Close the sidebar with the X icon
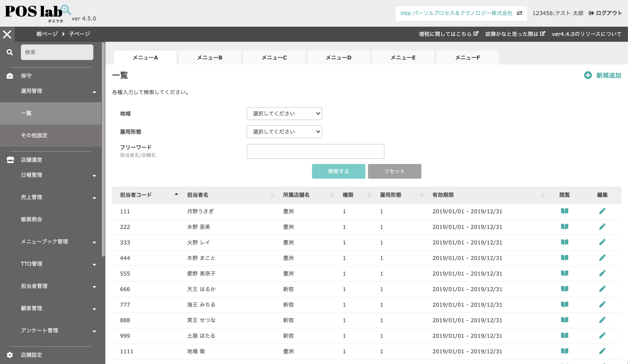 [x=7, y=34]
